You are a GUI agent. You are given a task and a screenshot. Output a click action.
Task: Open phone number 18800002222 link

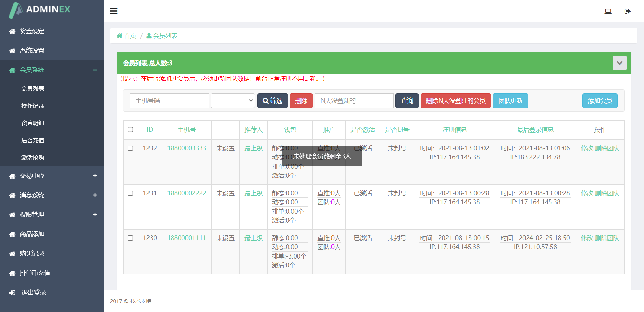pos(187,193)
